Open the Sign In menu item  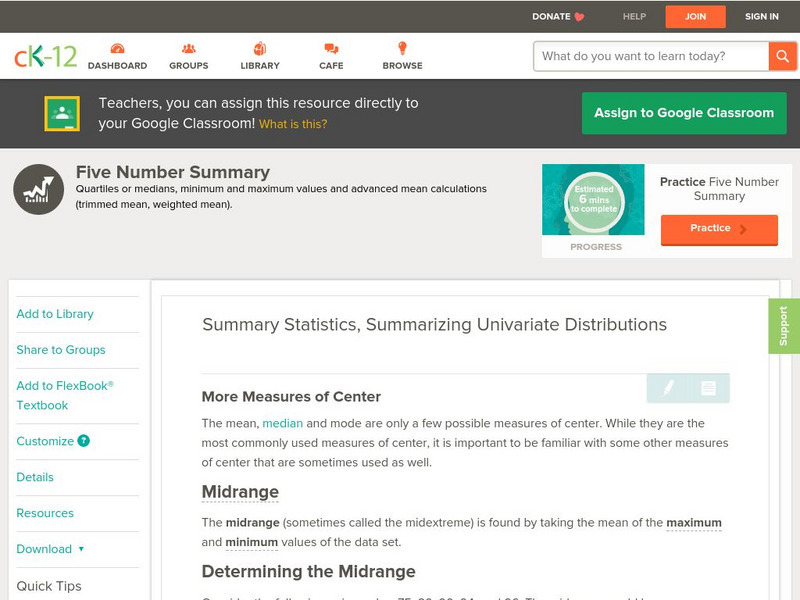(761, 16)
